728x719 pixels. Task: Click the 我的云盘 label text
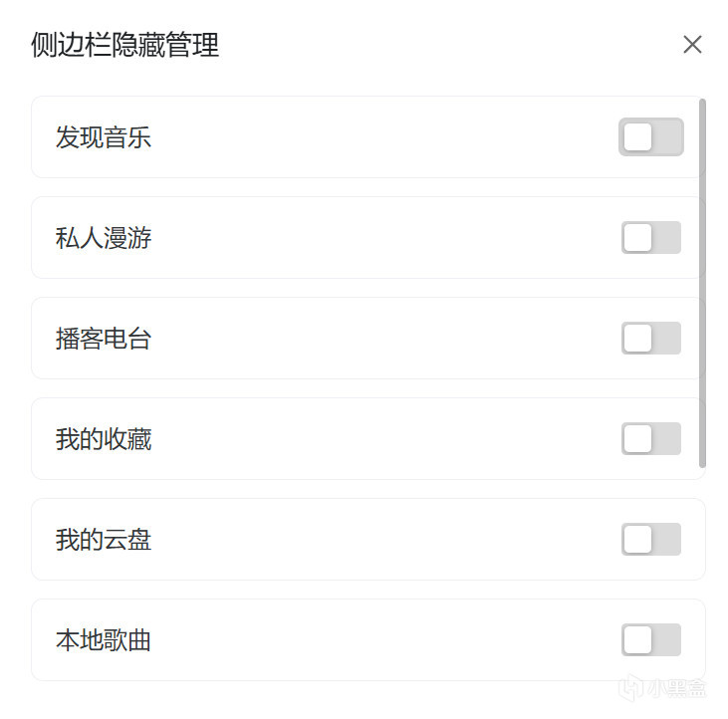[x=104, y=540]
